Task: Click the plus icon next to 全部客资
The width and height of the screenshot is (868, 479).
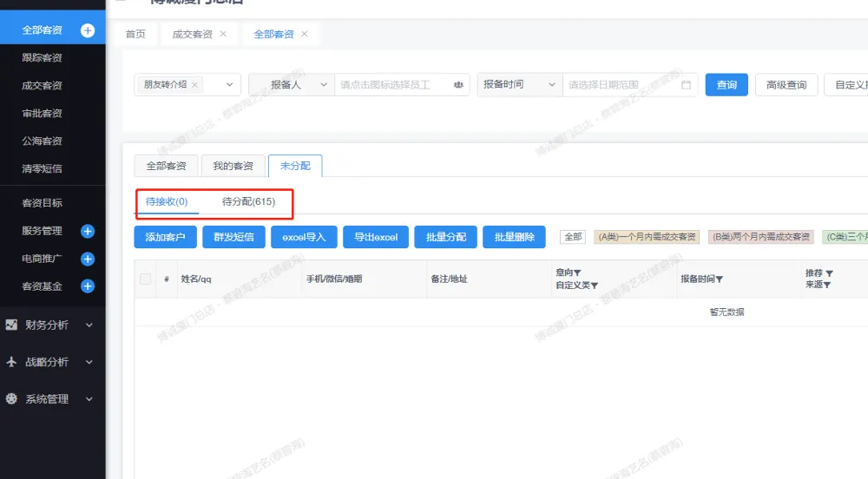Action: click(x=87, y=30)
